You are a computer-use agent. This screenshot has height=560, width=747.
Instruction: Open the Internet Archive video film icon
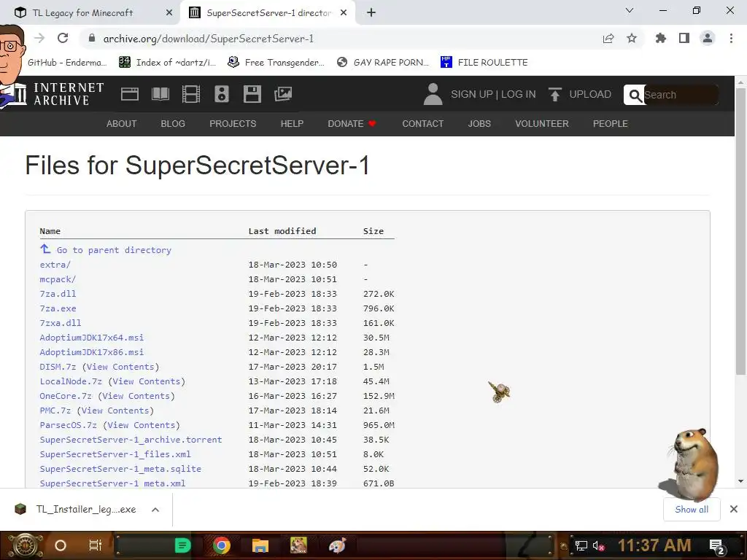point(191,94)
